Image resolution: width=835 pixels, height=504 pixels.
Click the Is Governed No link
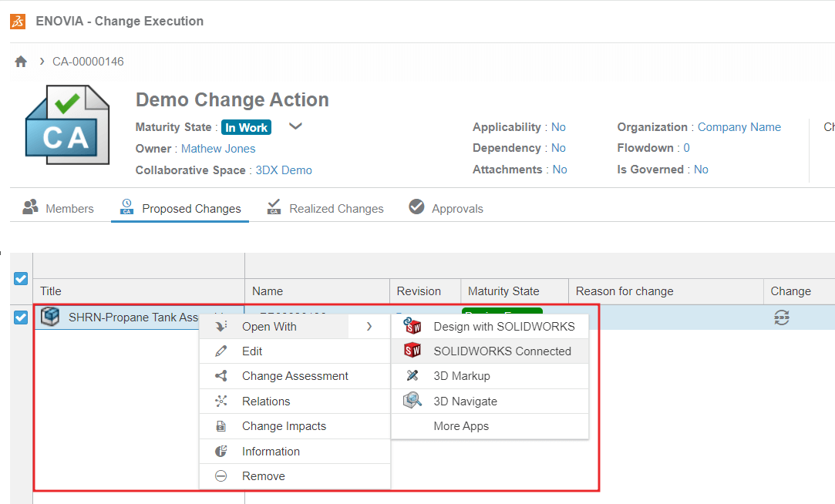[x=701, y=170]
